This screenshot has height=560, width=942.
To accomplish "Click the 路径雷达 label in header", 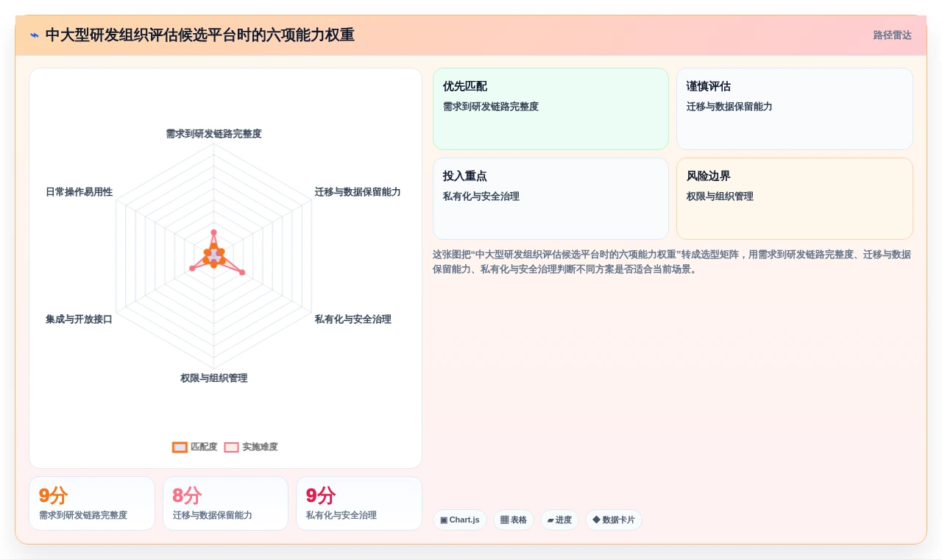I will 892,35.
